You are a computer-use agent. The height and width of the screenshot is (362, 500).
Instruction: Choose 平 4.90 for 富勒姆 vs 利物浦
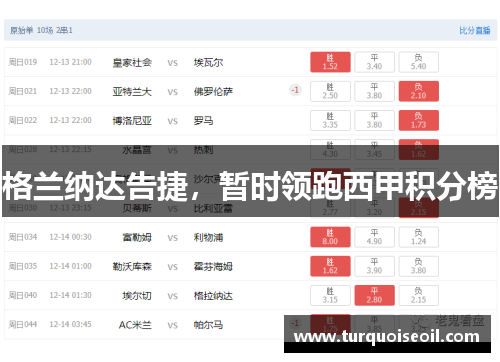(x=374, y=237)
